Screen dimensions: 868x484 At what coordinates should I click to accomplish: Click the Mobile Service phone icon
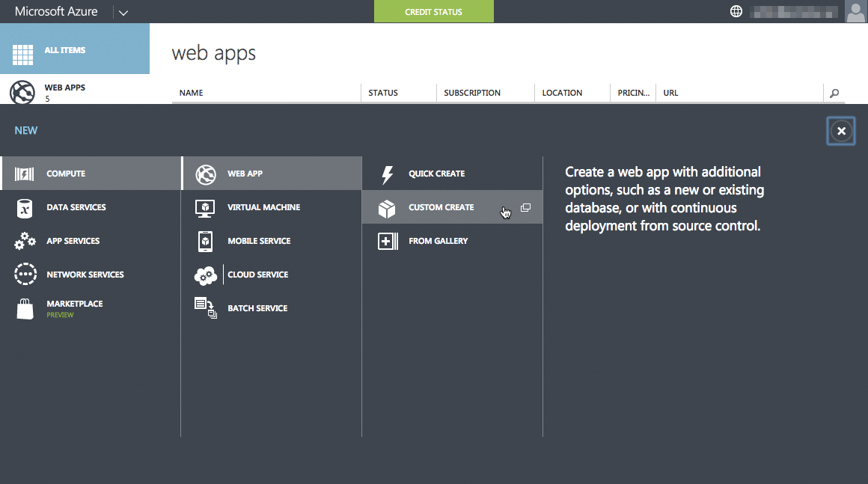pyautogui.click(x=205, y=242)
